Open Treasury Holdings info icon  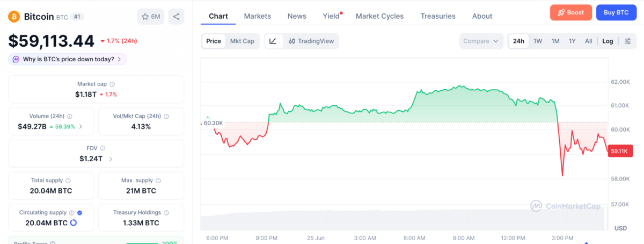[x=166, y=213]
